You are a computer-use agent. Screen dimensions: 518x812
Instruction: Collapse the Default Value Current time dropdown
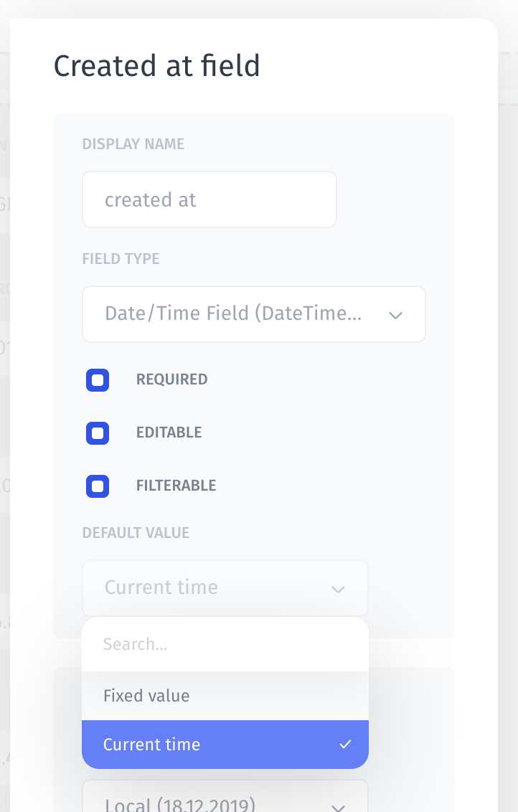pos(215,588)
